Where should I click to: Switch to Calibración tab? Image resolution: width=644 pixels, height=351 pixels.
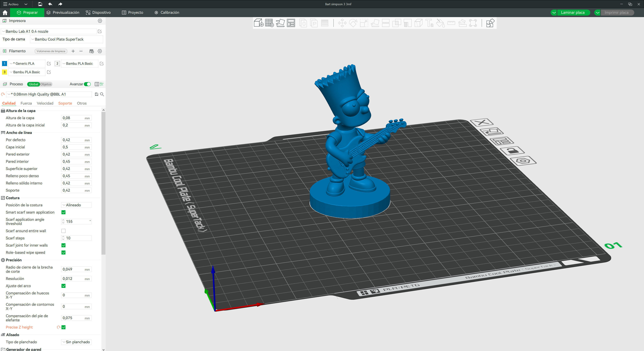coord(167,13)
